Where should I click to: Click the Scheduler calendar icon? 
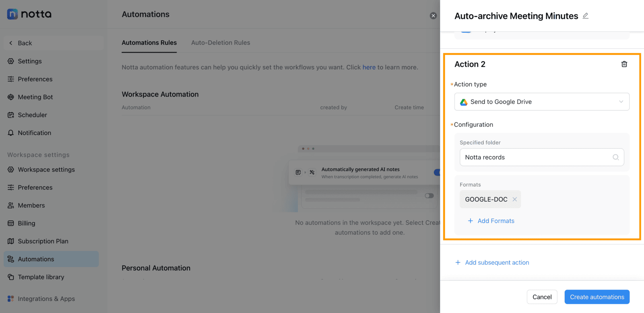click(x=11, y=115)
